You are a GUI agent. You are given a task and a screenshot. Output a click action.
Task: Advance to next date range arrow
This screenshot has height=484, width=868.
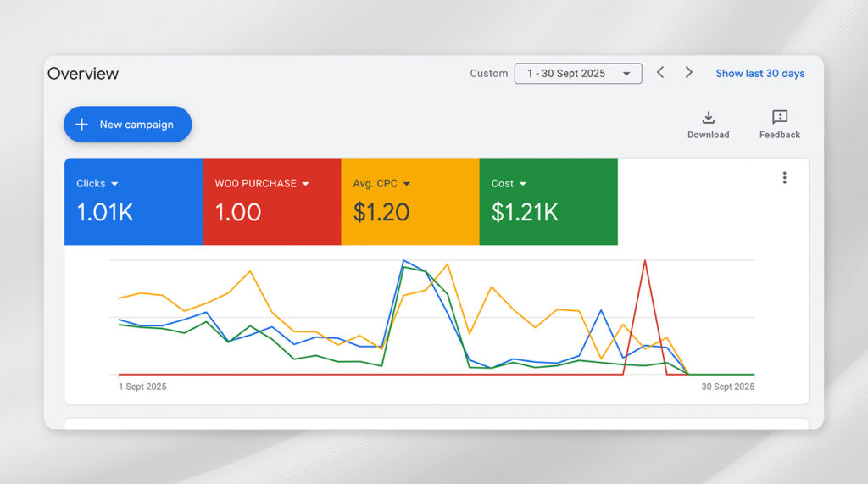point(688,73)
